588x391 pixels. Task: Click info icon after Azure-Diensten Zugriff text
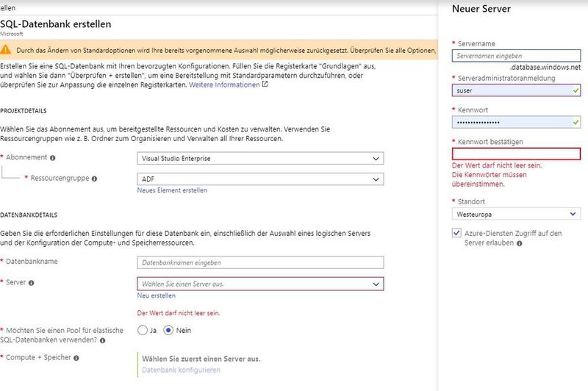[x=520, y=243]
